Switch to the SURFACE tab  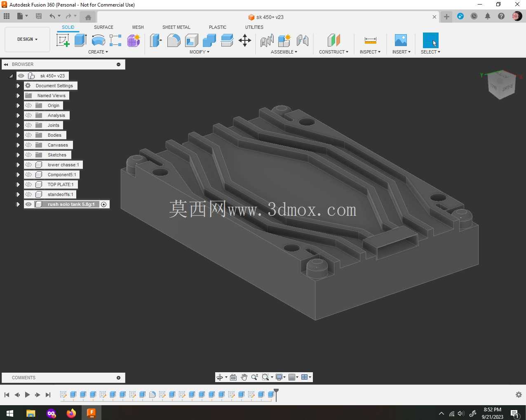pyautogui.click(x=103, y=27)
